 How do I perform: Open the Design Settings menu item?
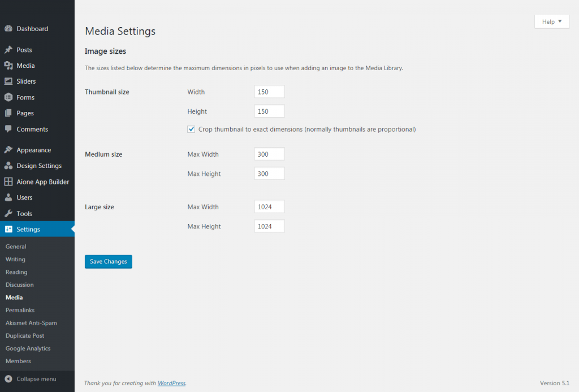(x=37, y=166)
